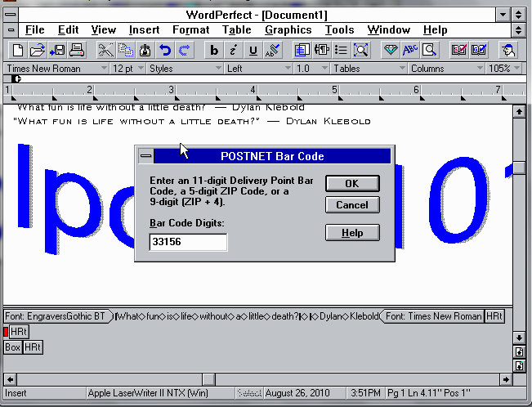Open the Graphics menu

[288, 30]
